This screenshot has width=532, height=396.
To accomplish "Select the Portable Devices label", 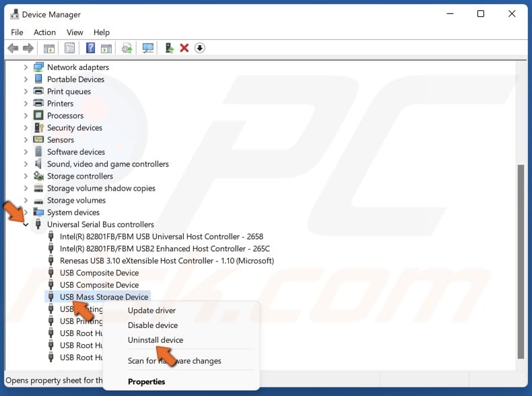I will click(x=75, y=79).
